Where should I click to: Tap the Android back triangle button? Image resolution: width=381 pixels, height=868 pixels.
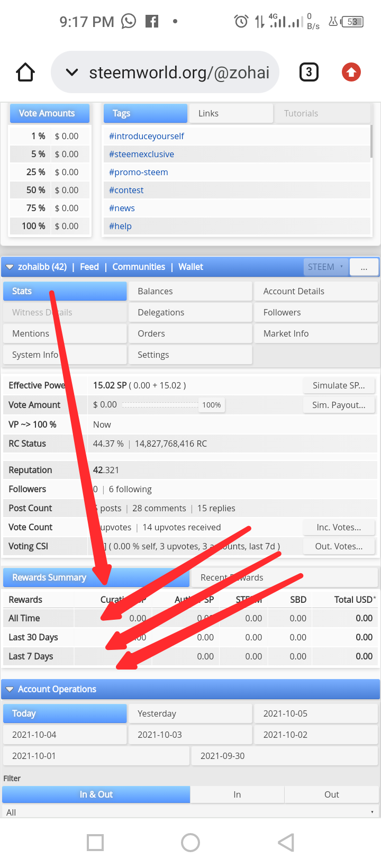pos(286,843)
